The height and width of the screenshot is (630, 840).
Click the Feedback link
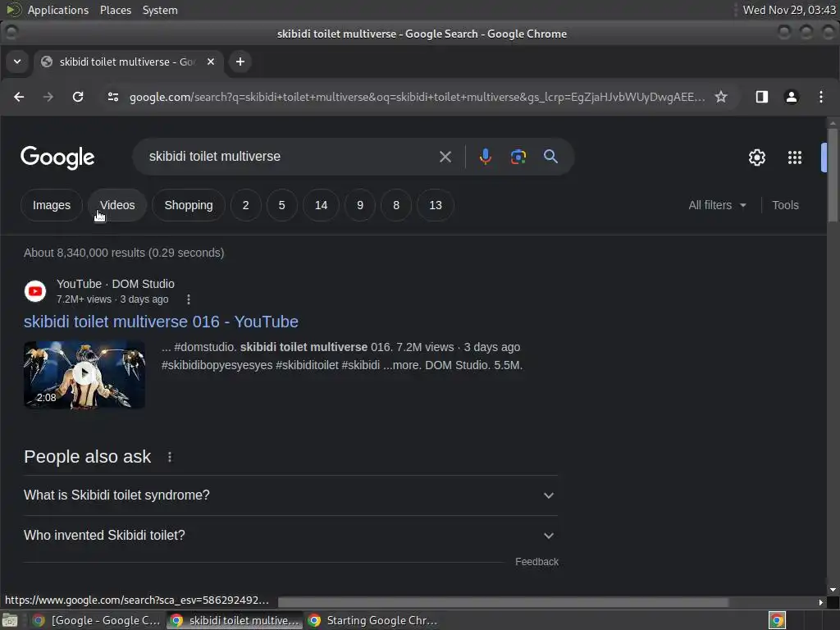point(536,562)
